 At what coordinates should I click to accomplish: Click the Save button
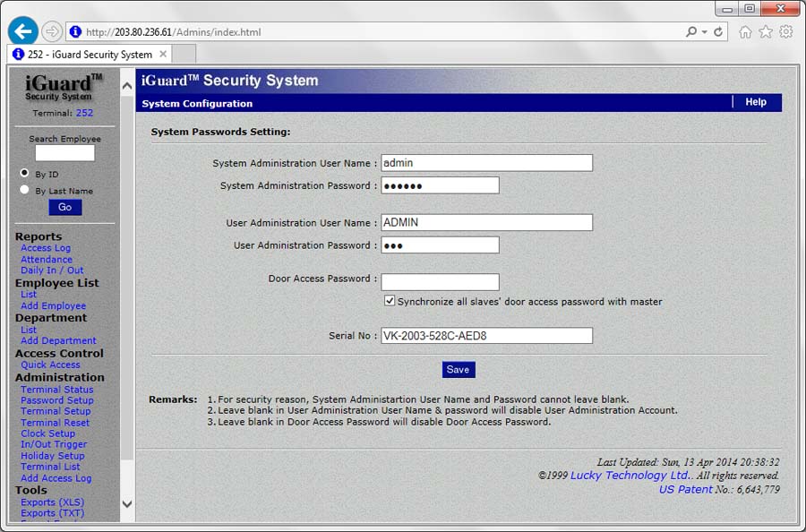pos(459,370)
